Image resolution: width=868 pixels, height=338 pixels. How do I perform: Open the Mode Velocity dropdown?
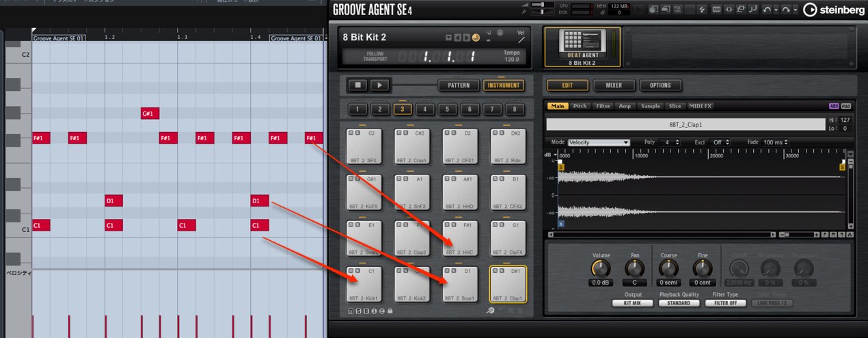[599, 142]
